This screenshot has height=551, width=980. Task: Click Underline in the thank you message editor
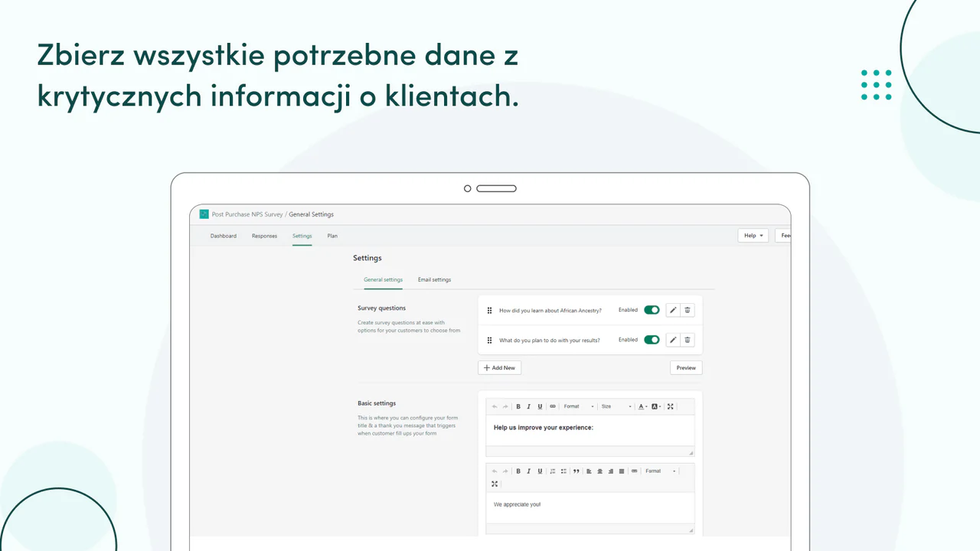[540, 471]
